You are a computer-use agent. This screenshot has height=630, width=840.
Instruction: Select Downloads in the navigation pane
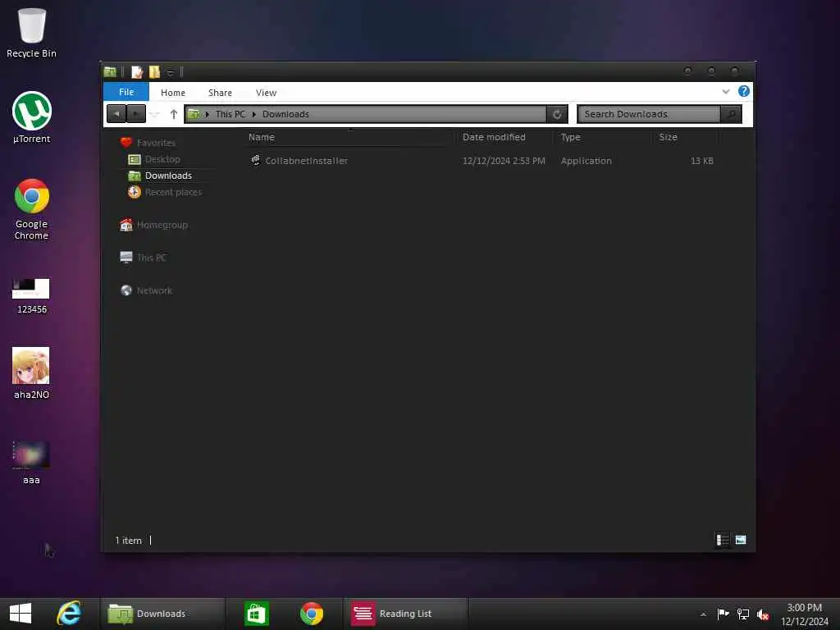tap(160, 176)
